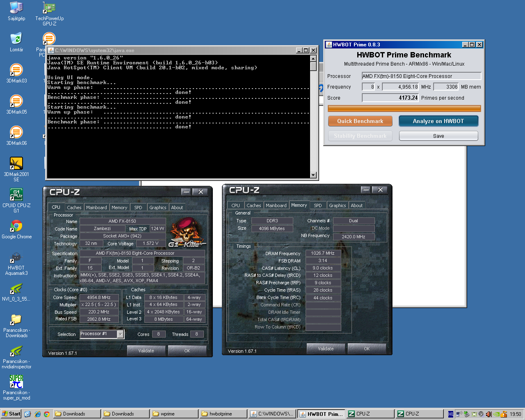Click the Frequency 4,956.18 MHz field

(x=400, y=87)
